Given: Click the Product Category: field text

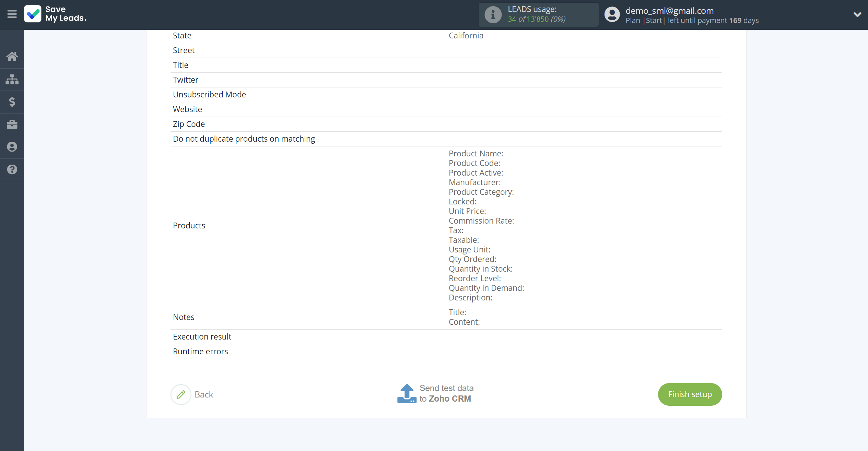Looking at the screenshot, I should coord(481,192).
